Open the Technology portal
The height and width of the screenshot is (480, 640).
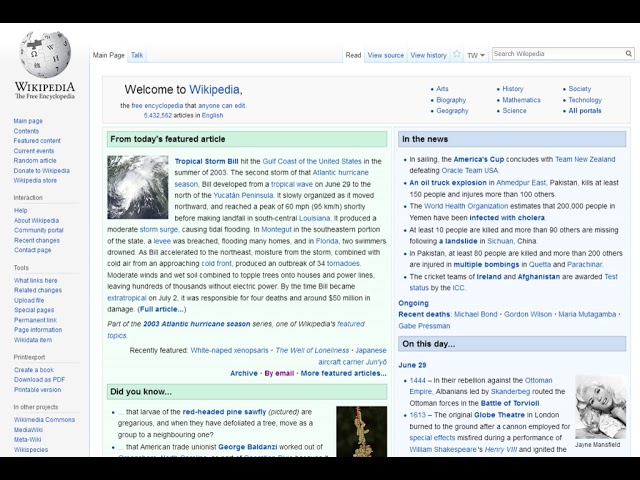coord(585,100)
